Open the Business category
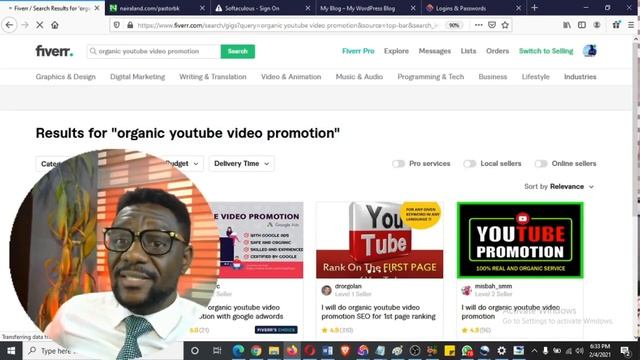640x360 pixels. tap(493, 77)
